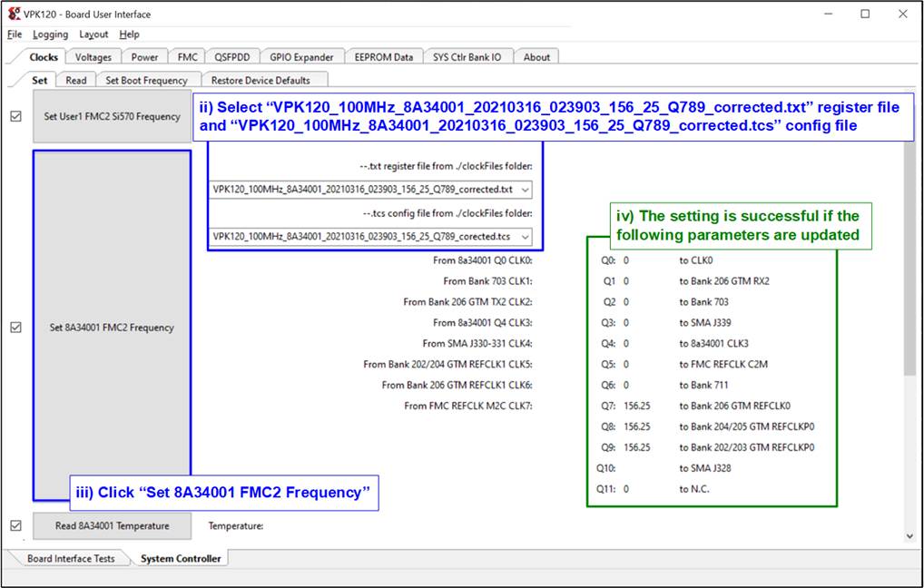Click 'From Bank 202/204 GTM REFCLK1 CLK5:' label
The width and height of the screenshot is (924, 588).
447,364
